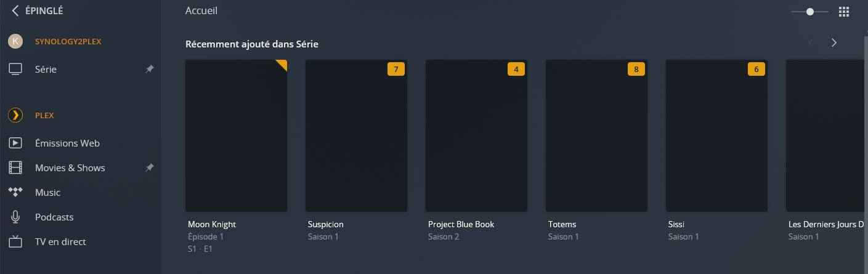Open the Récemment ajouté dans Série heading link
Viewport: 868px width, 274px height.
click(x=252, y=44)
